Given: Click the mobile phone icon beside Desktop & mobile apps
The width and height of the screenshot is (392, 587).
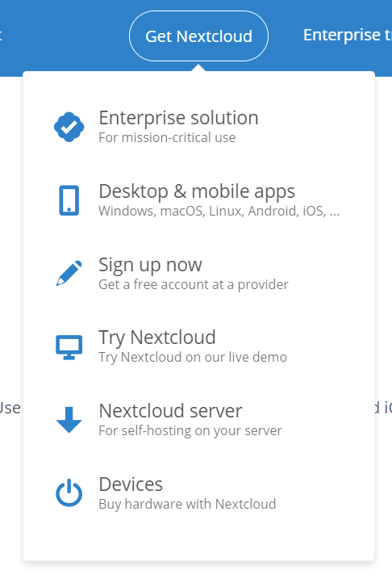Looking at the screenshot, I should point(69,200).
